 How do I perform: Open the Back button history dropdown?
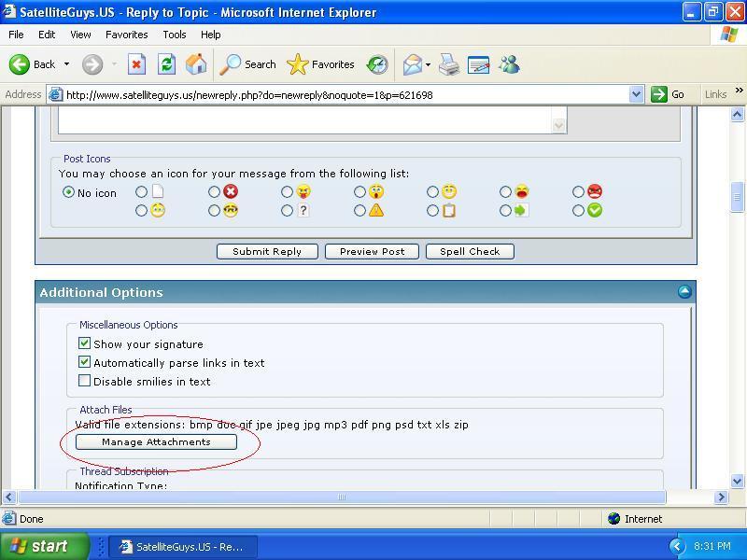[x=66, y=64]
